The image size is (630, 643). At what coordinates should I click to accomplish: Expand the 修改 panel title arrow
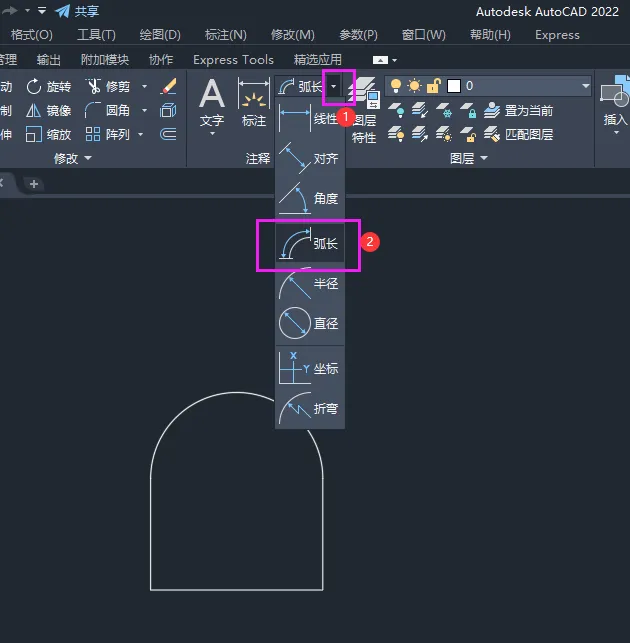pos(88,158)
